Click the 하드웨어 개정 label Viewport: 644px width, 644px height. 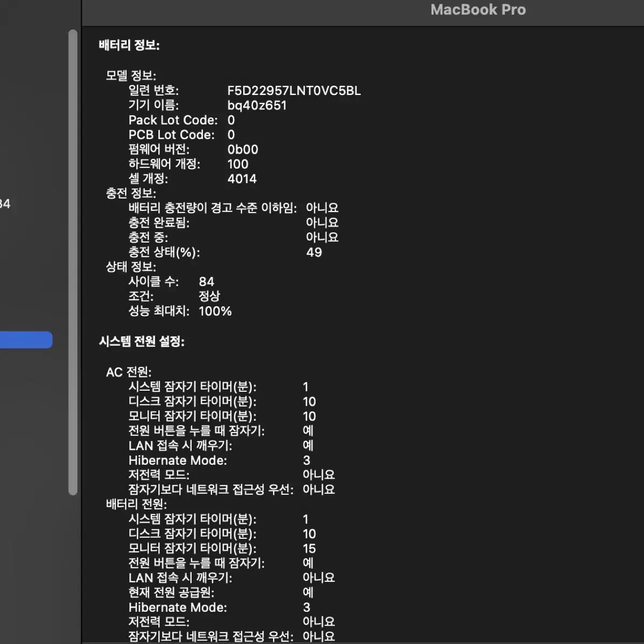[x=164, y=164]
